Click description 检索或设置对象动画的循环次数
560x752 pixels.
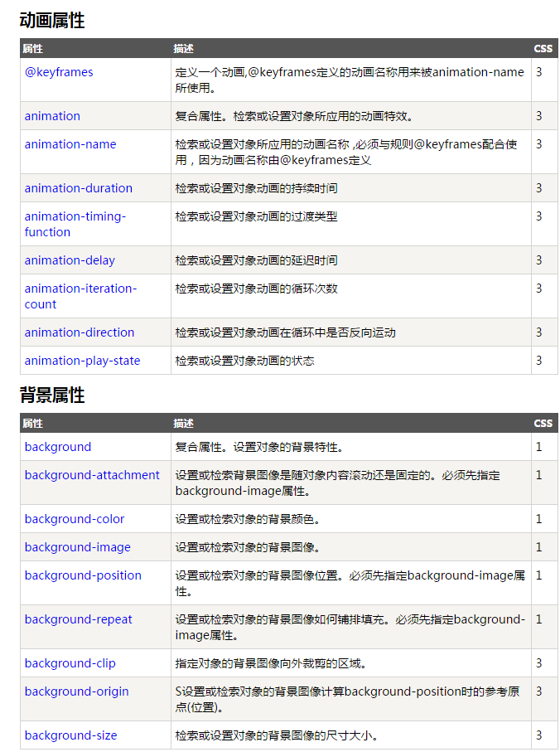point(256,289)
